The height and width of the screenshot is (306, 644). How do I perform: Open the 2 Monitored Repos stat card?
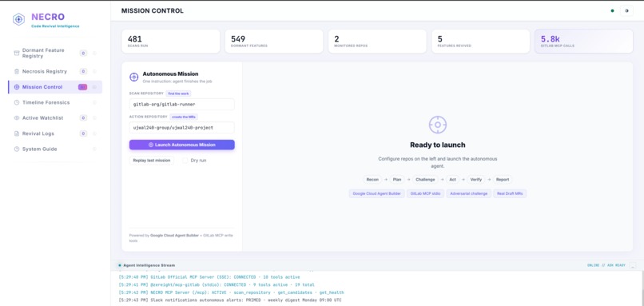(x=377, y=41)
